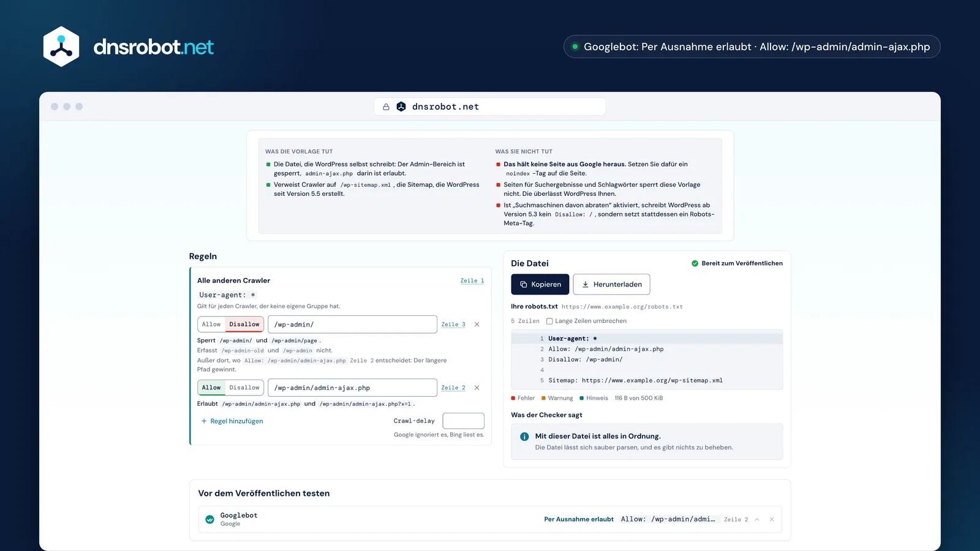Screen dimensions: 980x551
Task: Download the file with Herunterladen
Action: coord(611,284)
